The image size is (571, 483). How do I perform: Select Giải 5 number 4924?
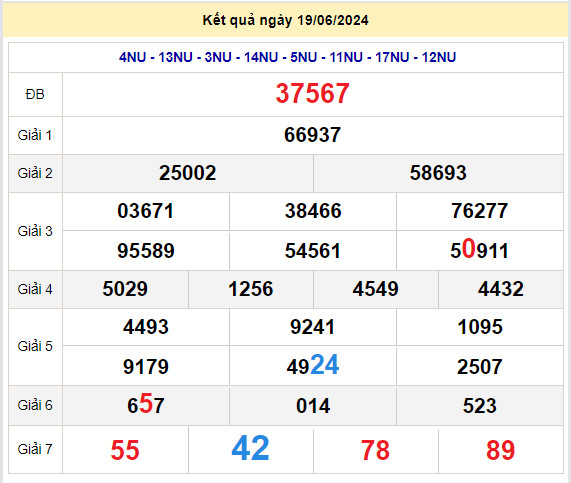(313, 365)
